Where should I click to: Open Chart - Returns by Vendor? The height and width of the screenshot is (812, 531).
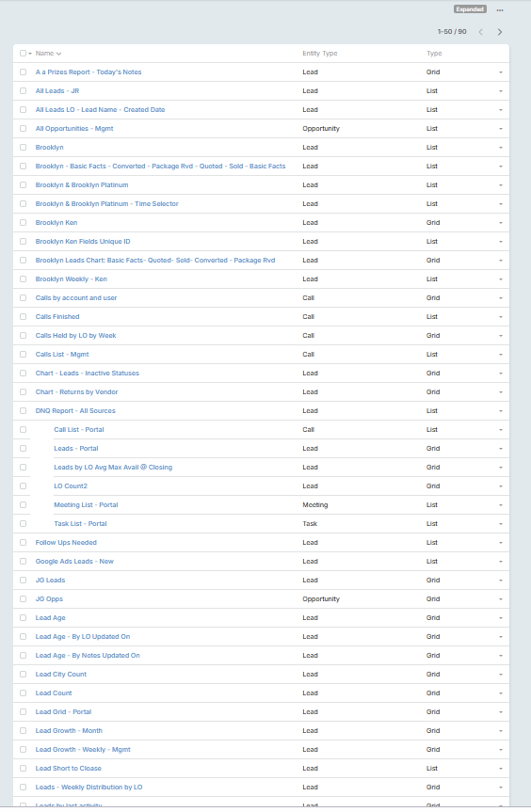click(76, 392)
